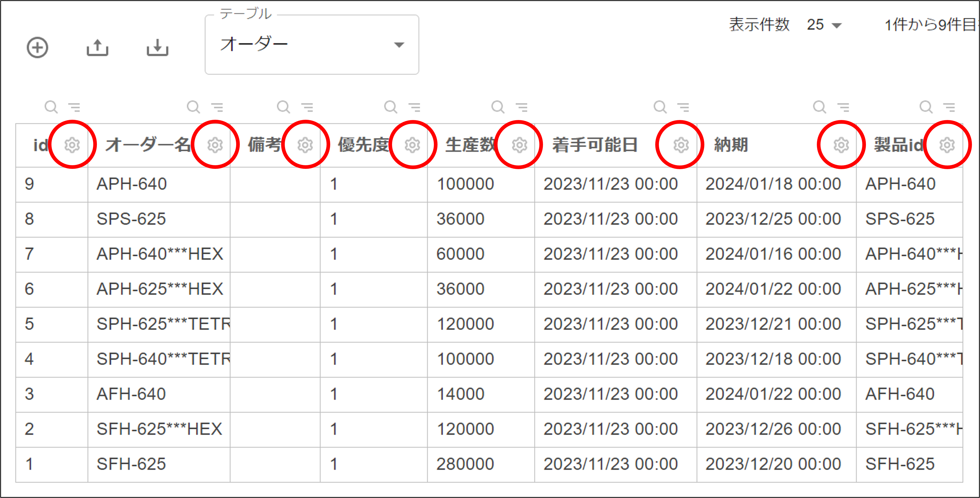Click the 納期 cell 2023/12/21 00:00

(777, 324)
